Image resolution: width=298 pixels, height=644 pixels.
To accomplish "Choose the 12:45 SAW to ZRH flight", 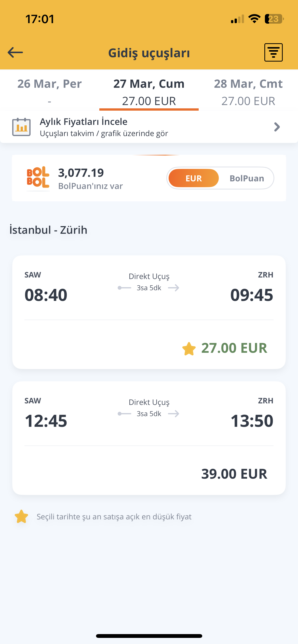I will [149, 438].
